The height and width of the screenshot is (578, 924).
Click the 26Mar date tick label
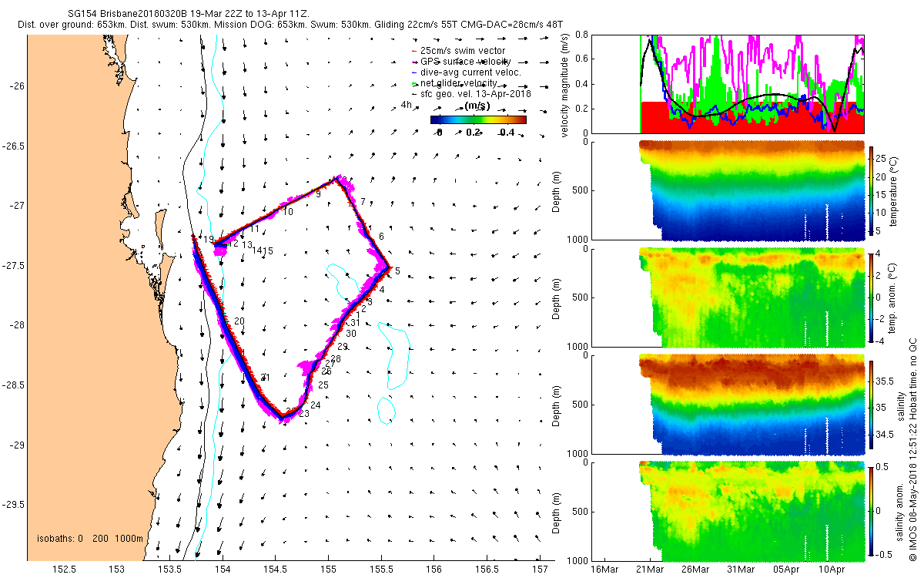(695, 570)
